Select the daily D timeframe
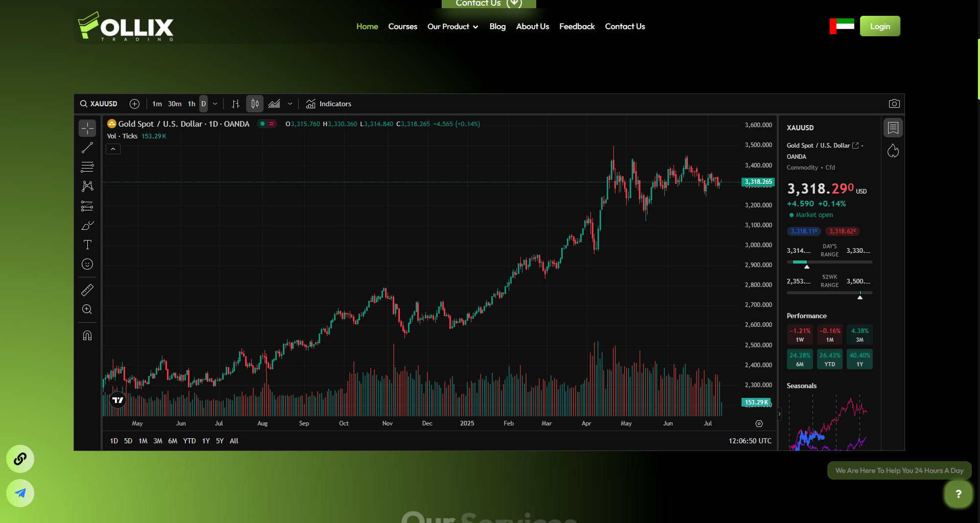 [x=203, y=104]
